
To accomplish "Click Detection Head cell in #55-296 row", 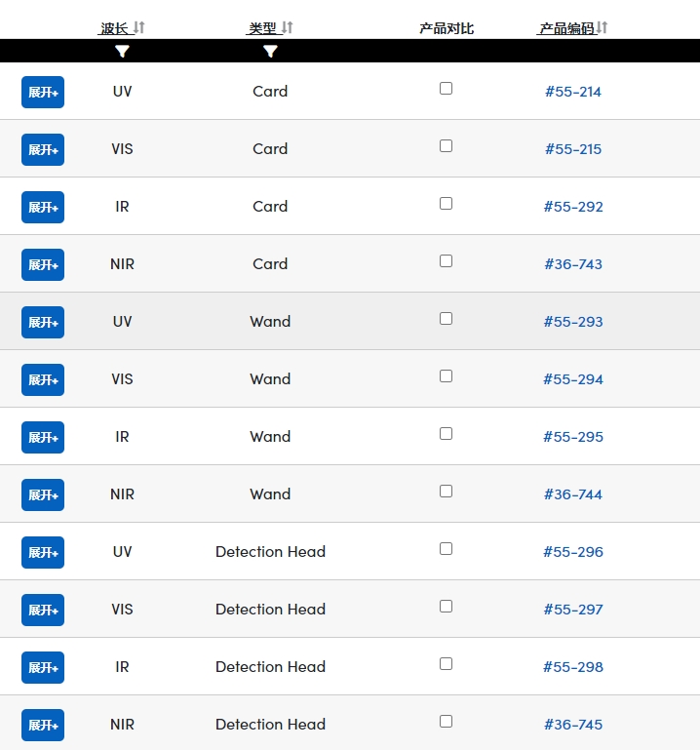I will pos(271,552).
